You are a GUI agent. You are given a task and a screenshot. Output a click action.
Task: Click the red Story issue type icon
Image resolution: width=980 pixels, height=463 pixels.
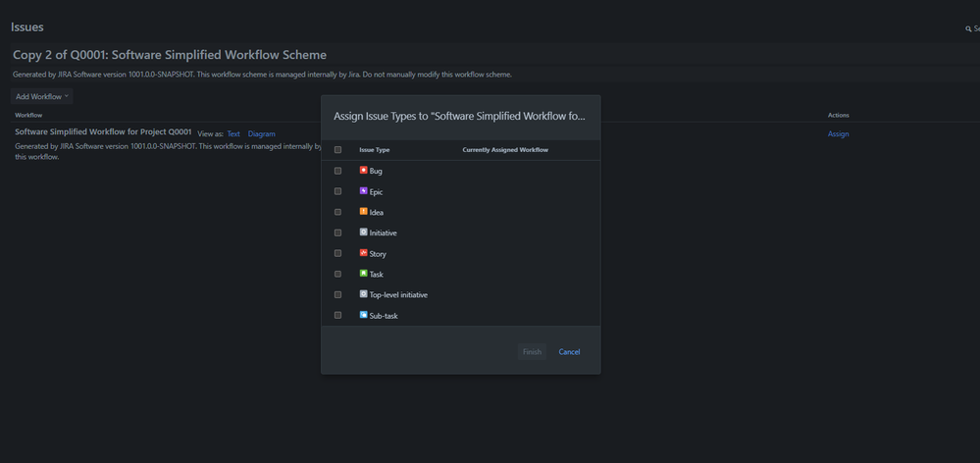[363, 253]
